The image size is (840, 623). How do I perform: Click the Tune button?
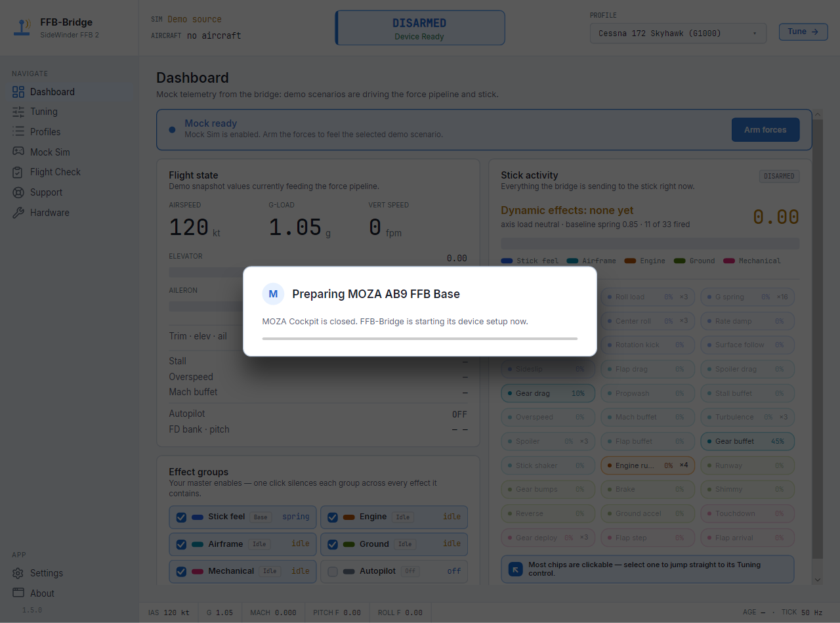coord(803,32)
